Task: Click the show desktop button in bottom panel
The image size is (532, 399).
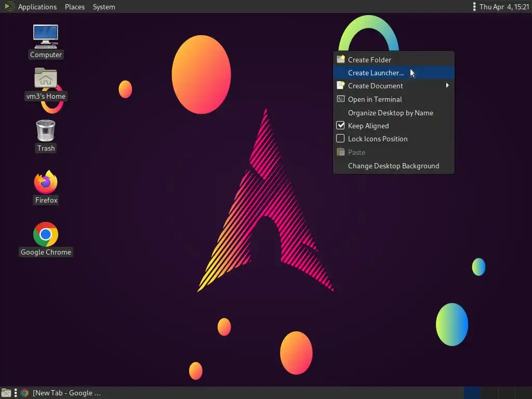Action: (x=6, y=393)
